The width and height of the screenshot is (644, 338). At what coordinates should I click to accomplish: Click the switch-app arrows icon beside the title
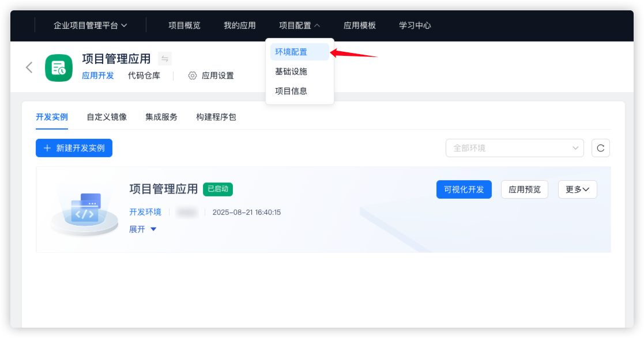click(x=165, y=59)
